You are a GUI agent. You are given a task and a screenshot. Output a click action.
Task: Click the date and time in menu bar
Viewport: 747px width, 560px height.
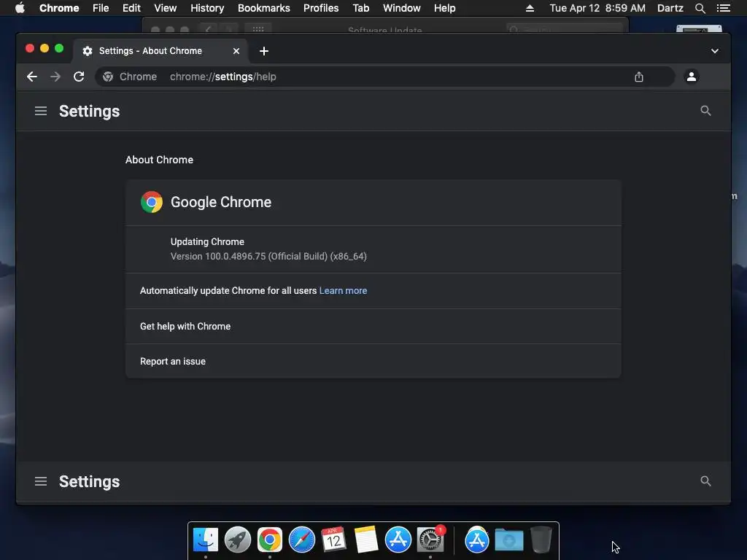(x=597, y=8)
